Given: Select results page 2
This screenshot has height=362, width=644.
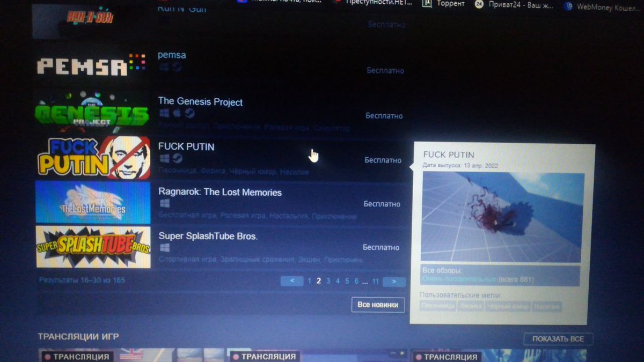Looking at the screenshot, I should (x=319, y=280).
